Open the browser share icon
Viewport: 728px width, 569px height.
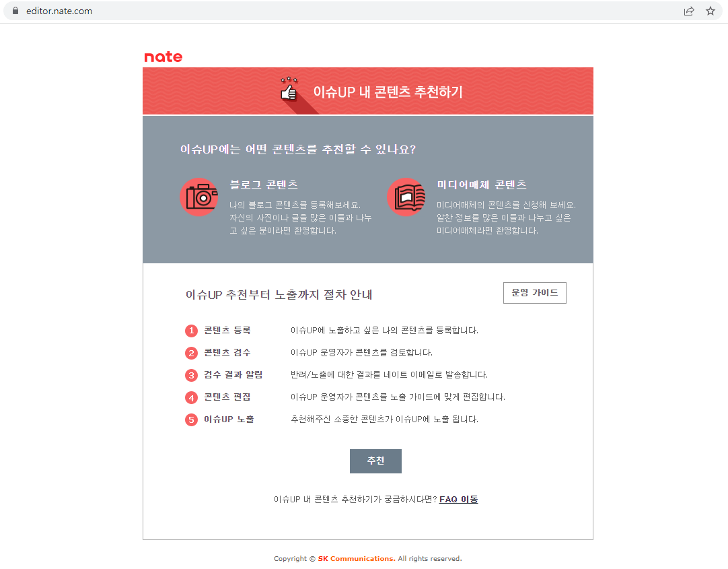tap(688, 11)
